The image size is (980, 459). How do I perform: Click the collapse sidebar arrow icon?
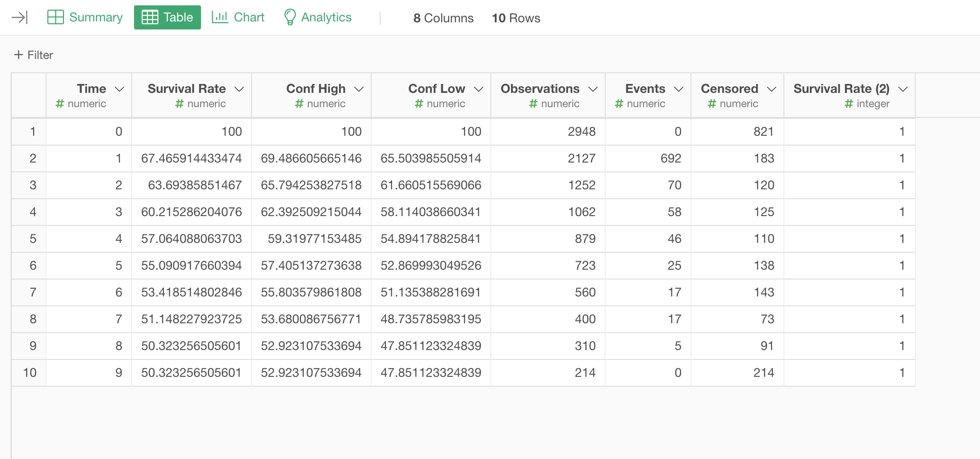(20, 17)
